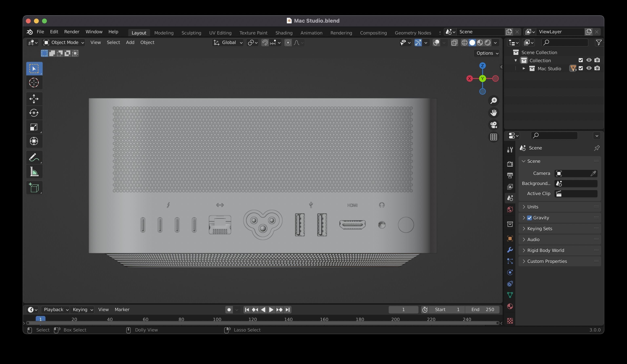Select the Transform tool
This screenshot has width=627, height=364.
click(34, 141)
